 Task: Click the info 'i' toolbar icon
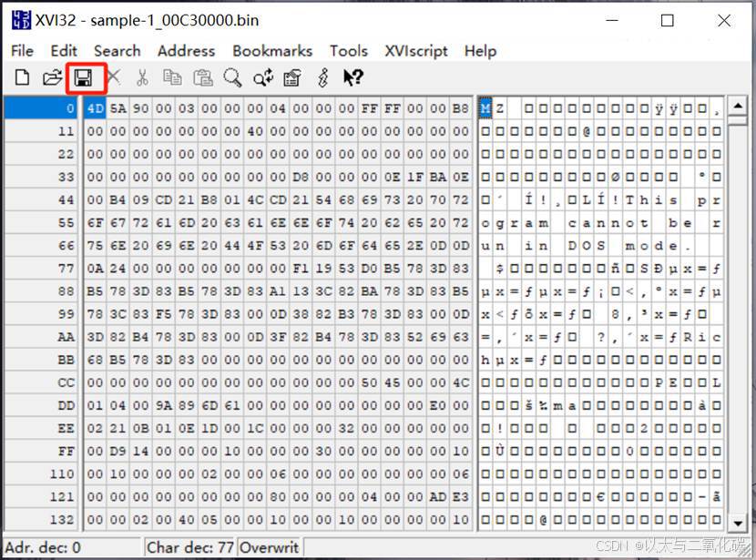click(x=323, y=77)
